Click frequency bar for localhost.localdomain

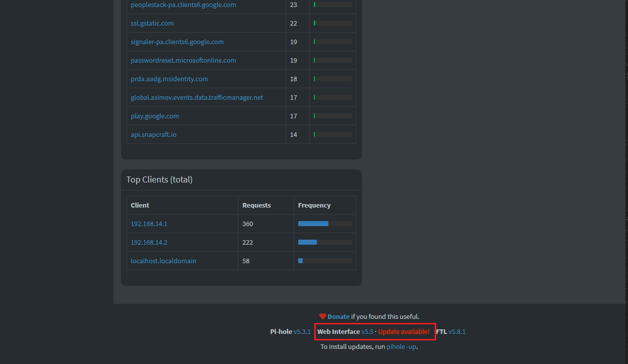point(325,261)
